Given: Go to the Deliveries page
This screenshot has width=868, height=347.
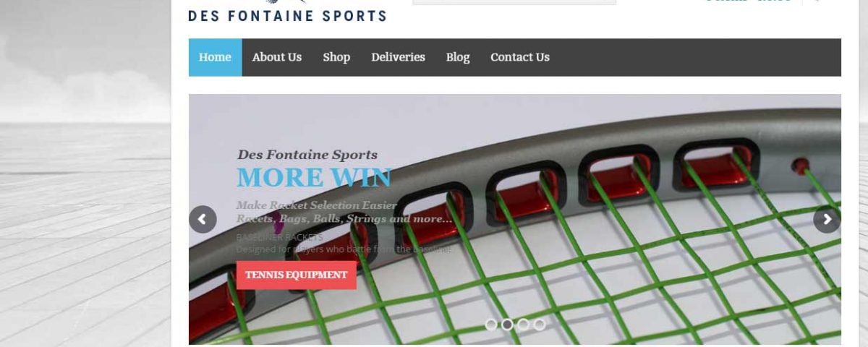Looking at the screenshot, I should click(x=398, y=57).
